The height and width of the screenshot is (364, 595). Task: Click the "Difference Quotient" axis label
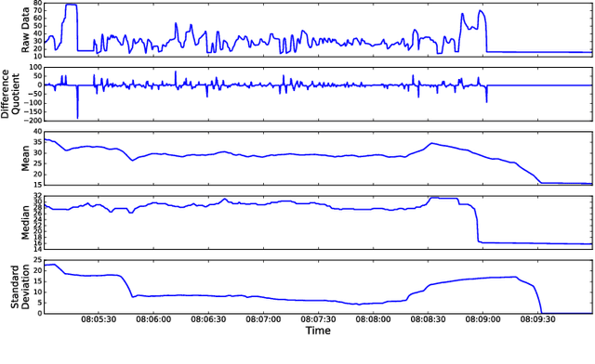coord(10,94)
